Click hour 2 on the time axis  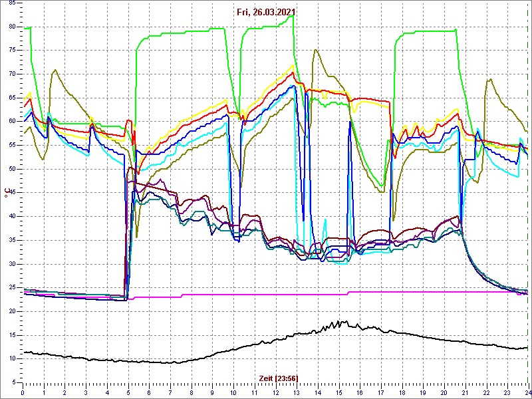(x=65, y=393)
